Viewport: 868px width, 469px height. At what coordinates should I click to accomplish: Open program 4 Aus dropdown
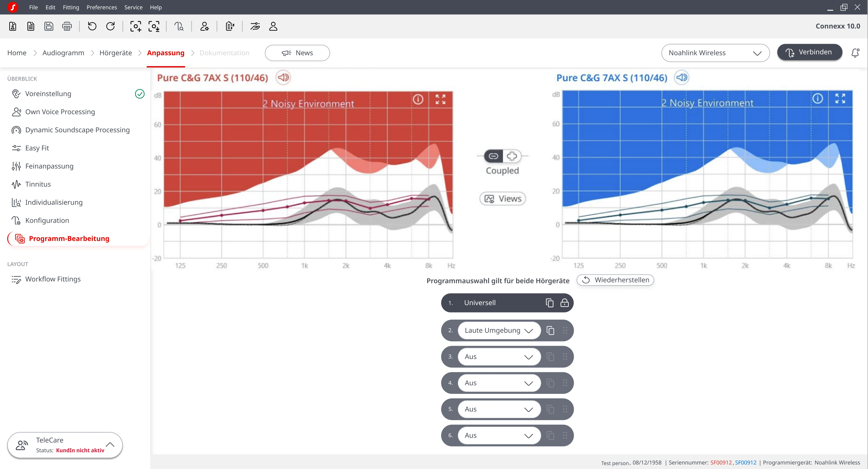click(x=499, y=383)
